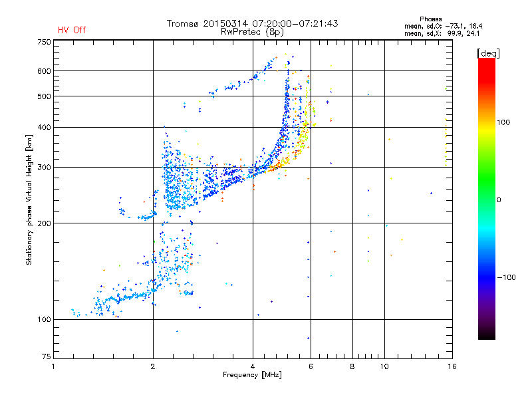Click the colorbar tick label '0'
The image size is (532, 399).
pyautogui.click(x=499, y=200)
